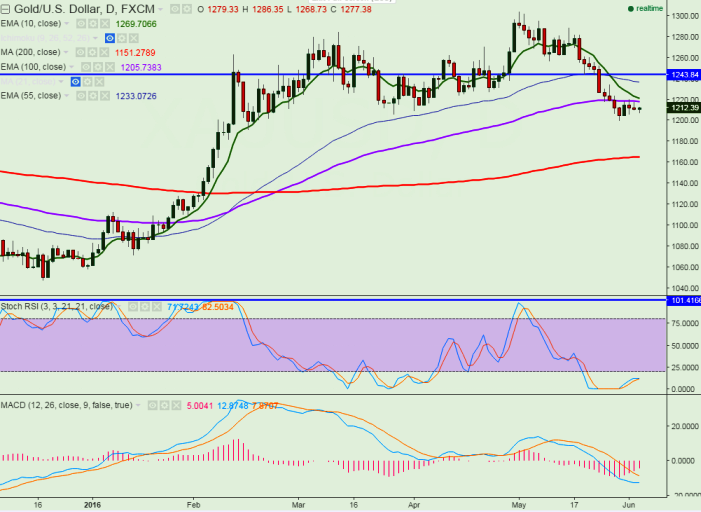Expand MA (200, close) dropdown arrow
This screenshot has width=701, height=512.
coord(66,52)
